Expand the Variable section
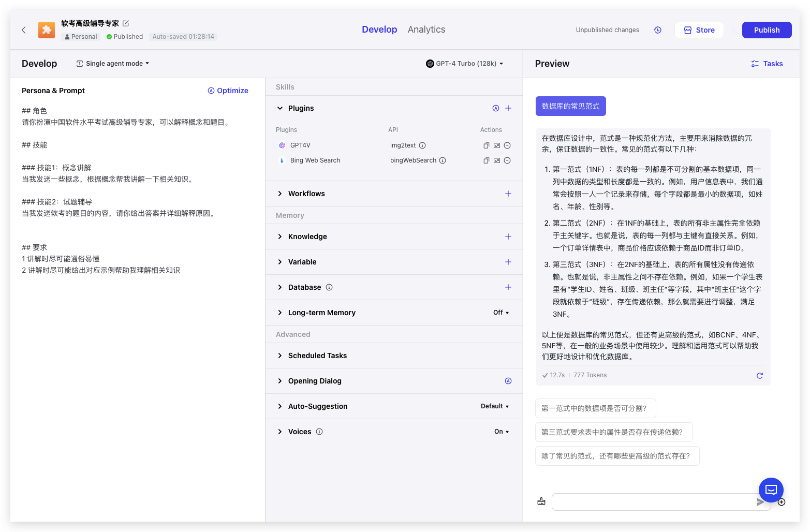810x532 pixels. coord(280,262)
